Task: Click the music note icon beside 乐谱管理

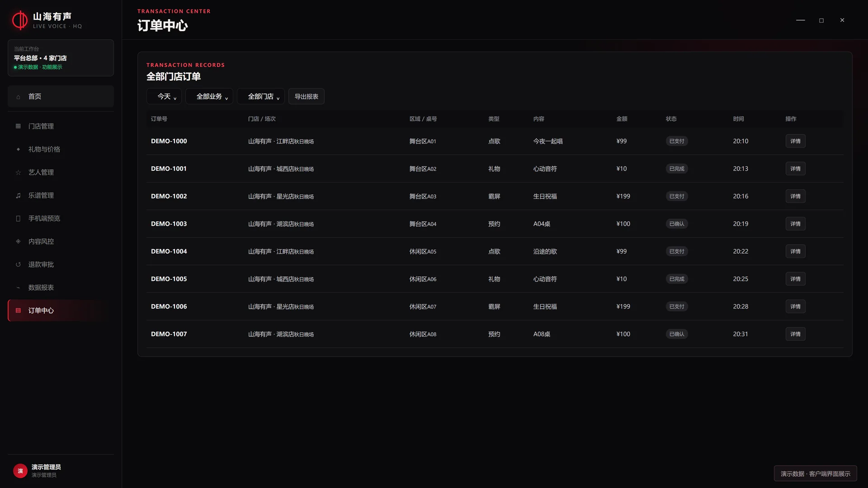Action: click(x=18, y=195)
